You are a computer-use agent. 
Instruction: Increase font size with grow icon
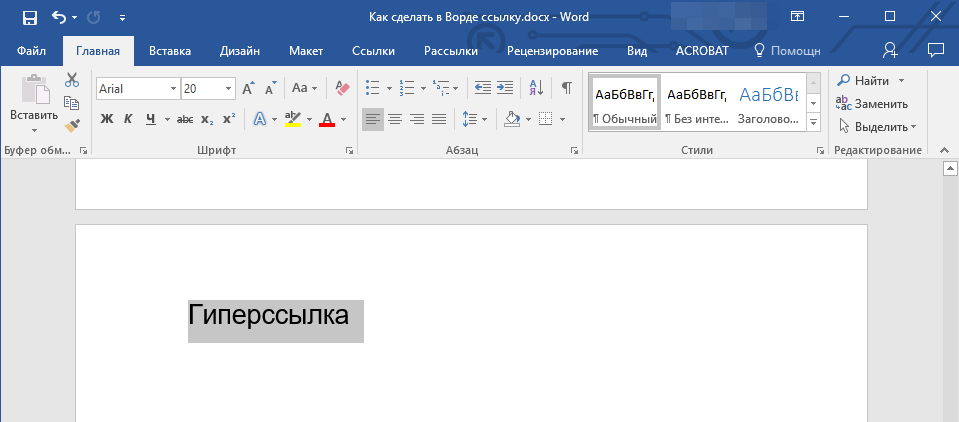click(x=248, y=88)
